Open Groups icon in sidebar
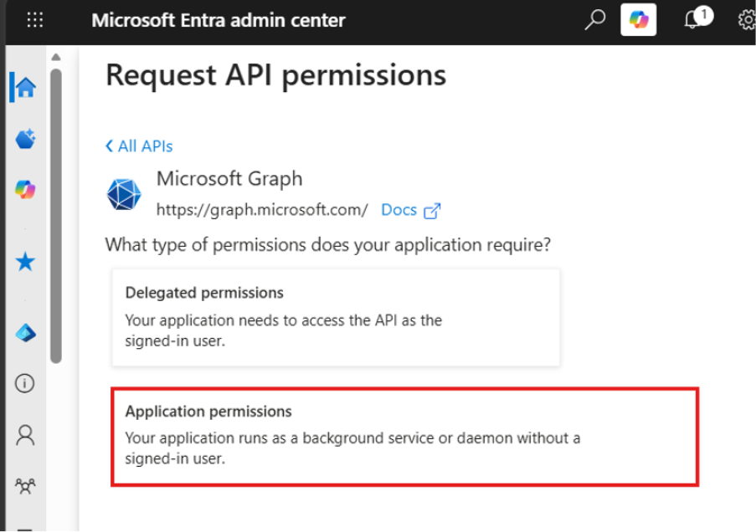Image resolution: width=756 pixels, height=532 pixels. (25, 486)
